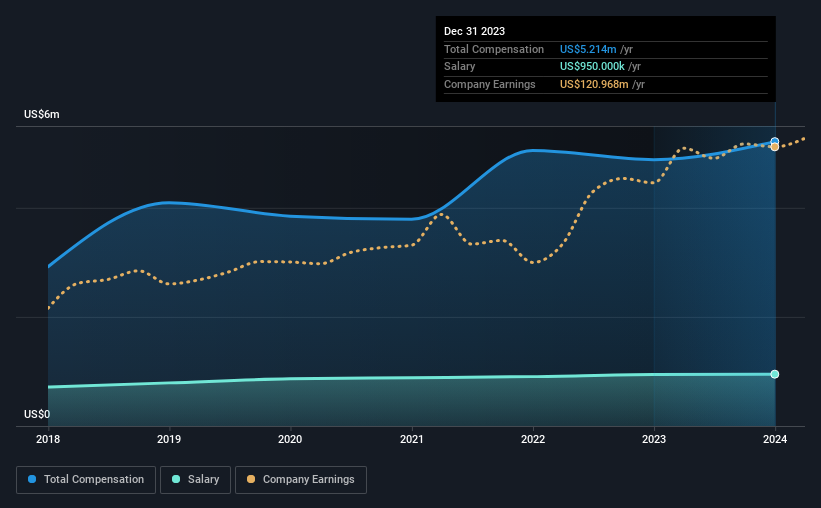Toggle the Salary legend button

tap(195, 480)
